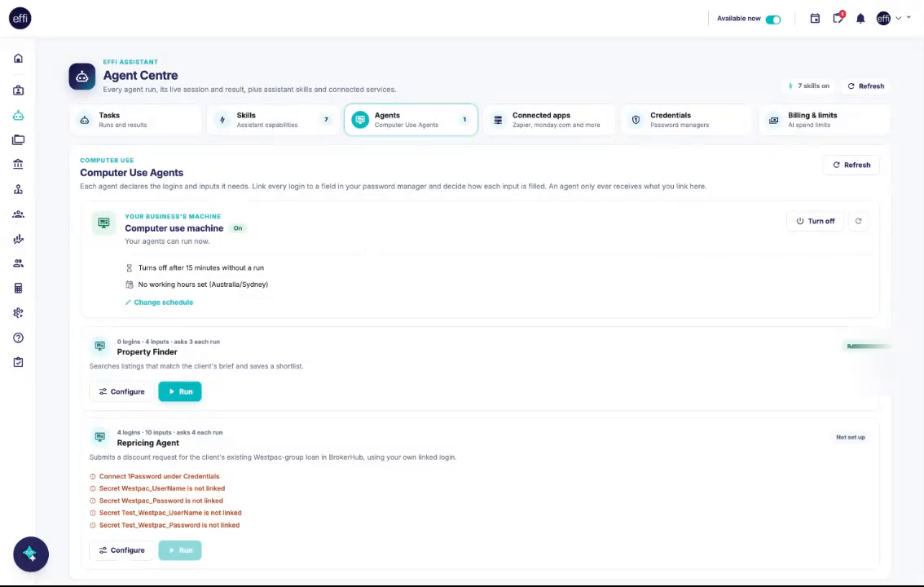Click No working hours set text
This screenshot has width=924, height=587.
click(203, 284)
